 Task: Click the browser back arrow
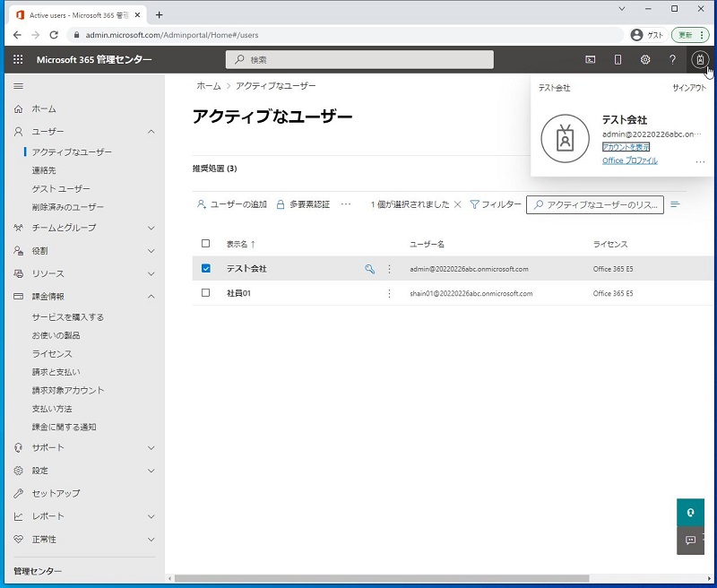pos(17,35)
